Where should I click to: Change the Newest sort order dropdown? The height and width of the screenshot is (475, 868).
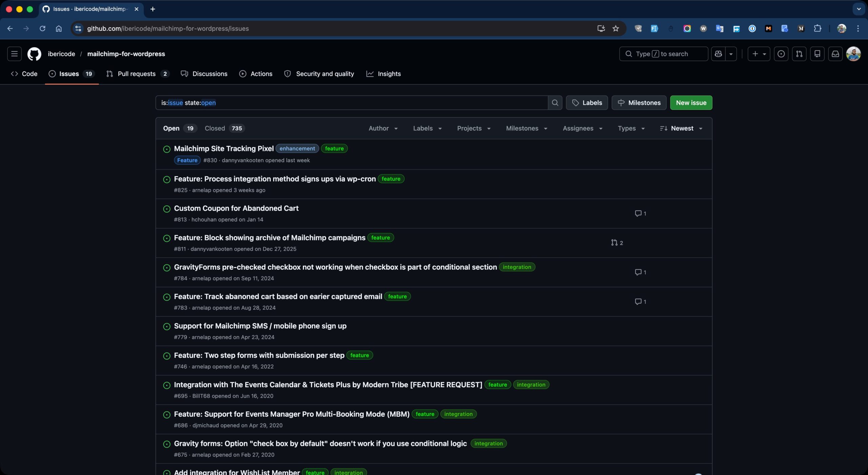click(681, 128)
